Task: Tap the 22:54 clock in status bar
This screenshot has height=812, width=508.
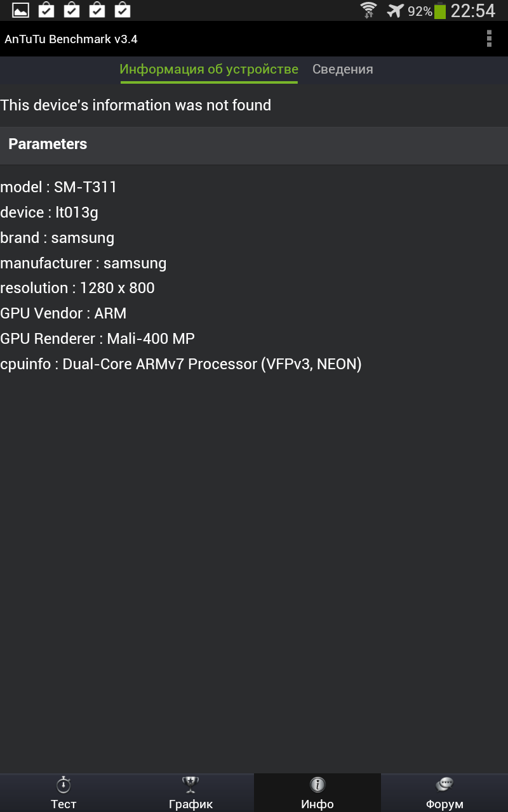Action: point(473,11)
